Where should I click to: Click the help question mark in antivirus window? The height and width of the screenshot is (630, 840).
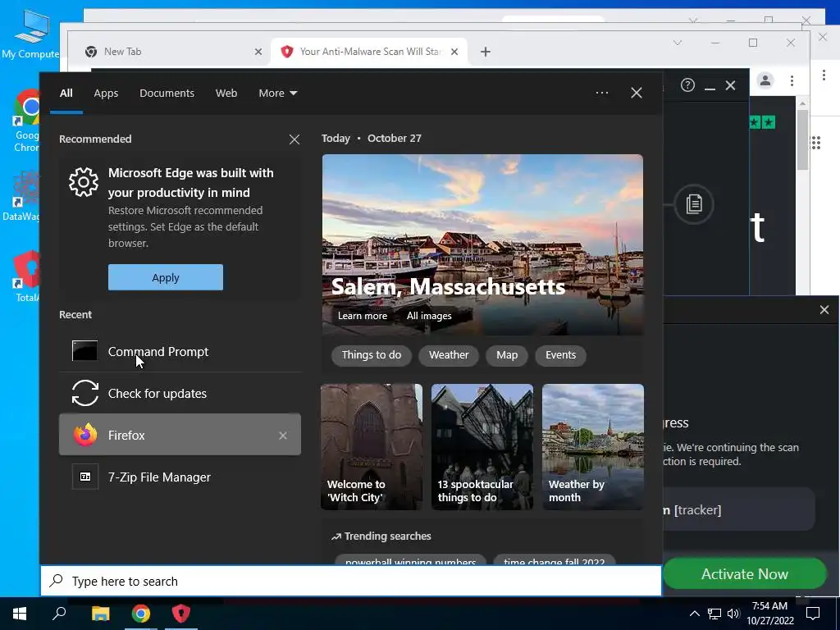tap(687, 85)
